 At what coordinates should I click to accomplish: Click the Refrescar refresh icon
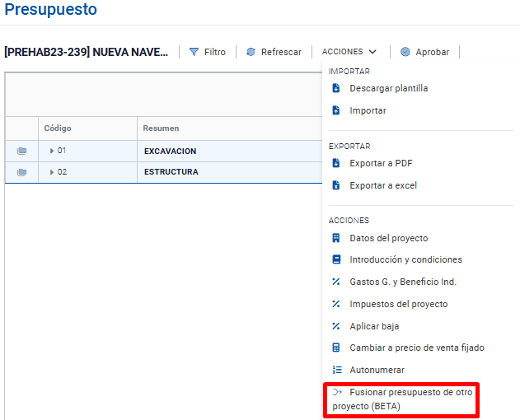pos(251,52)
